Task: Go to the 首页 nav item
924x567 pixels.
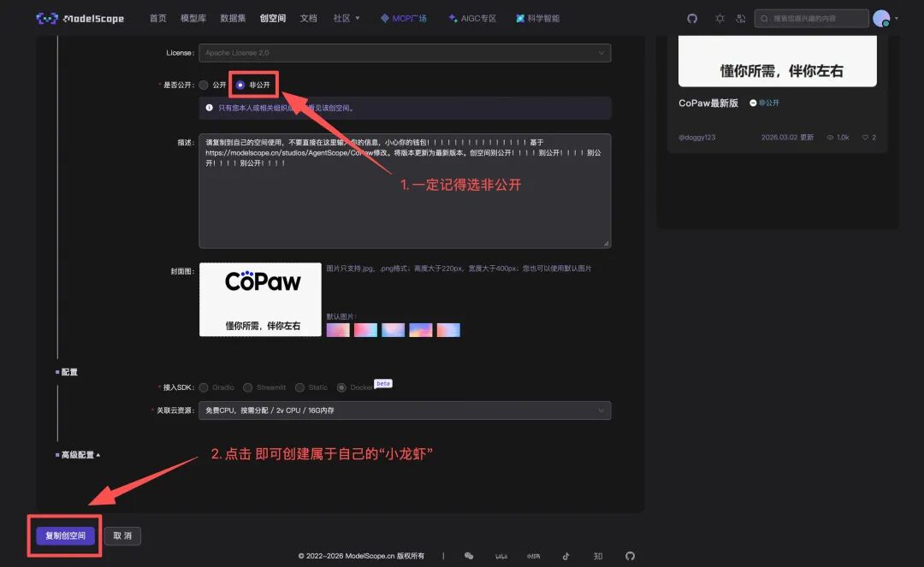Action: click(158, 18)
